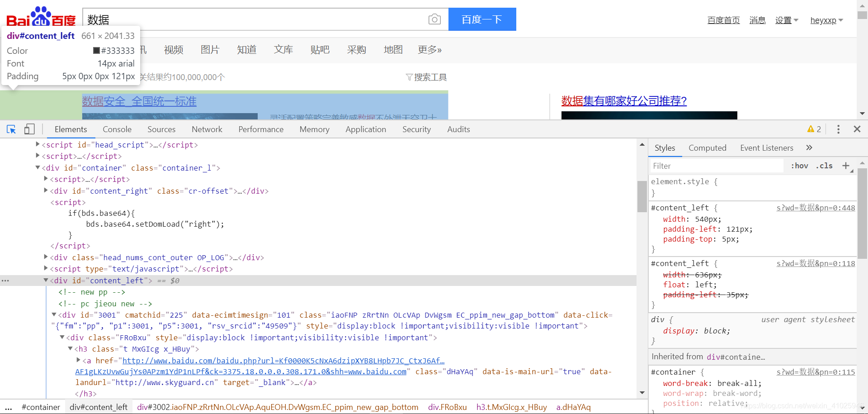This screenshot has height=414, width=868.
Task: Click the #333333 color swatch in tooltip
Action: pyautogui.click(x=96, y=51)
